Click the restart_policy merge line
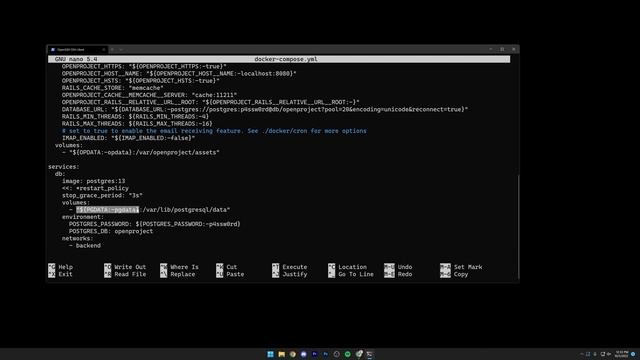The image size is (640, 360). (95, 188)
